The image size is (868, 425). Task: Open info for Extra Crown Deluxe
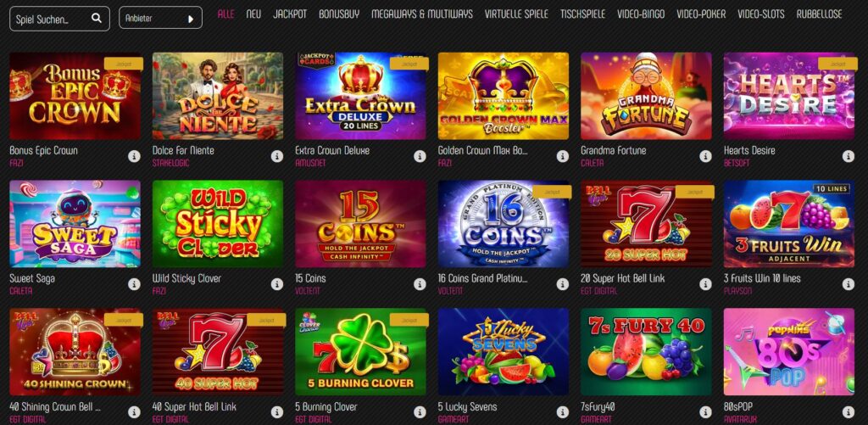[420, 156]
